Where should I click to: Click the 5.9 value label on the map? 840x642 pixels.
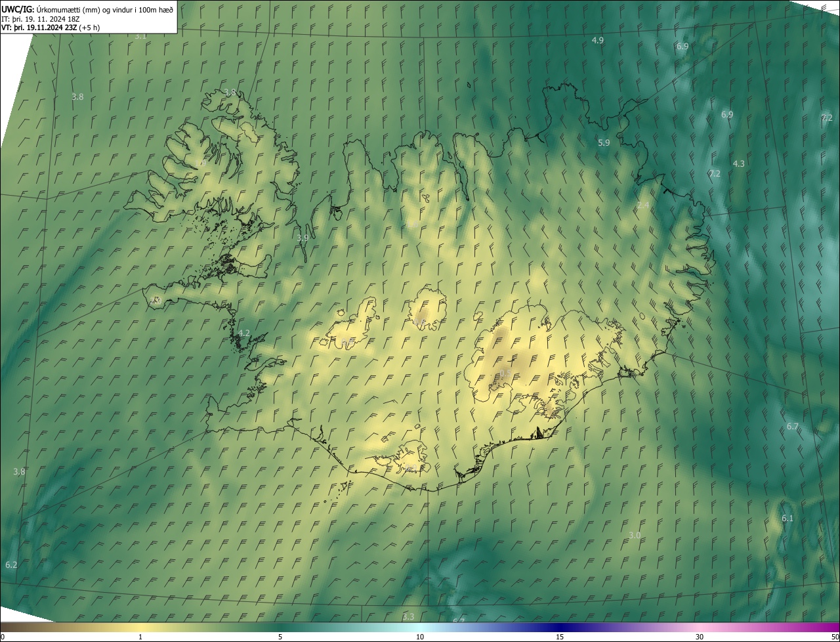tap(604, 142)
